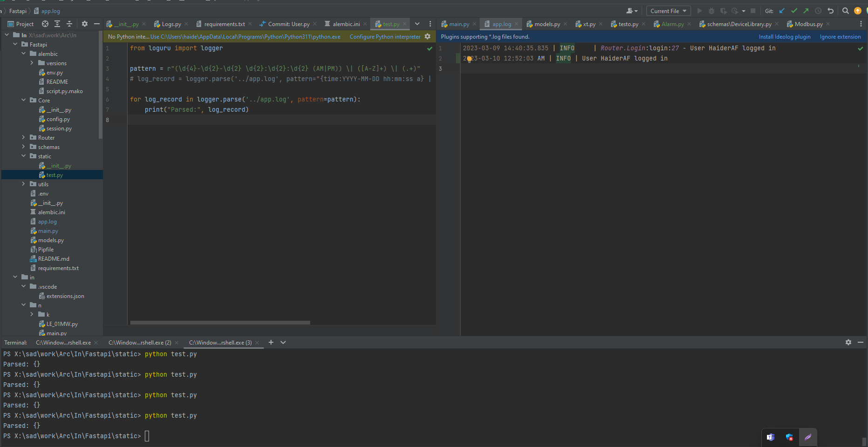Expand the utils folder
The image size is (868, 447).
pyautogui.click(x=23, y=184)
